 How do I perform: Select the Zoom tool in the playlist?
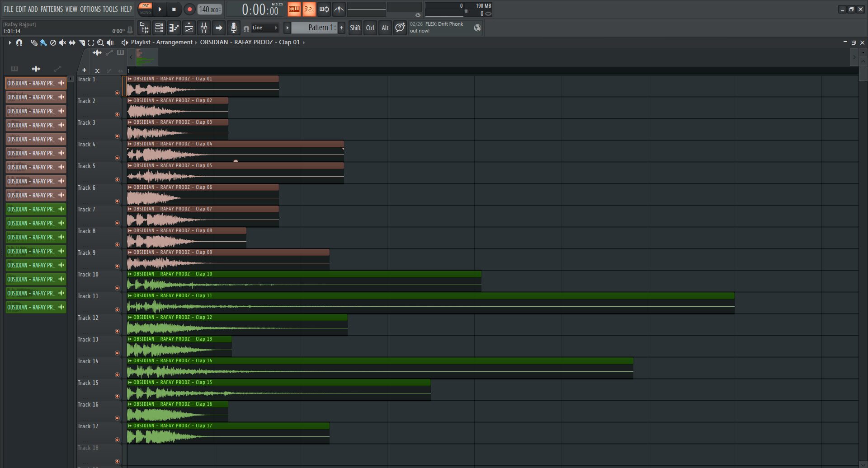pos(100,42)
